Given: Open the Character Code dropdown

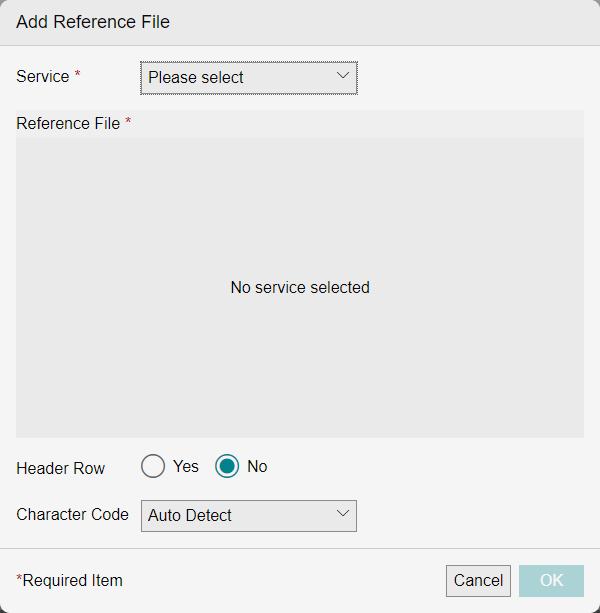Looking at the screenshot, I should click(248, 515).
